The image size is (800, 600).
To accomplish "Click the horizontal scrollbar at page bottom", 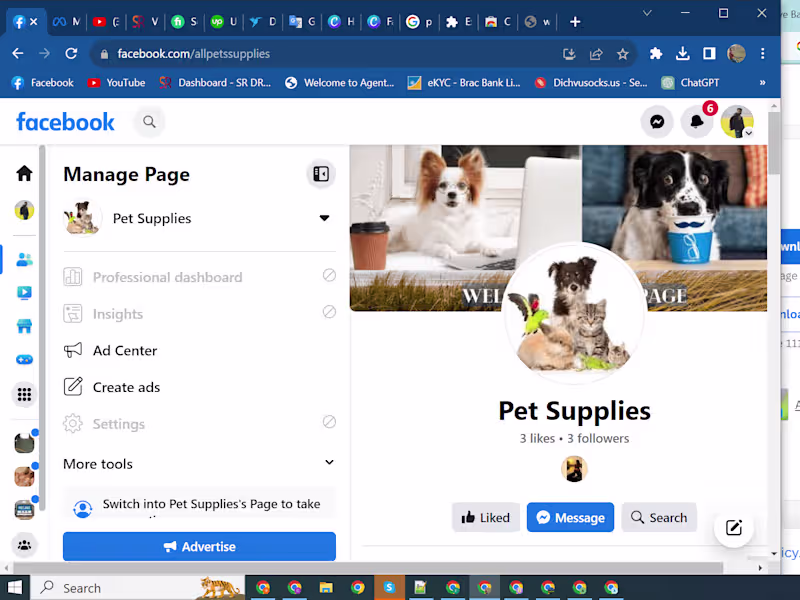I will (367, 568).
